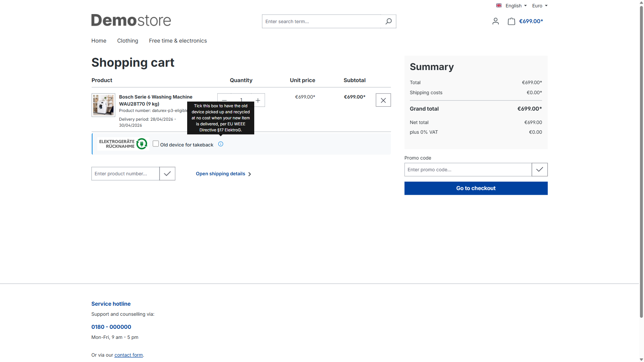
Task: Open the washing machine product thumbnail
Action: click(x=103, y=105)
